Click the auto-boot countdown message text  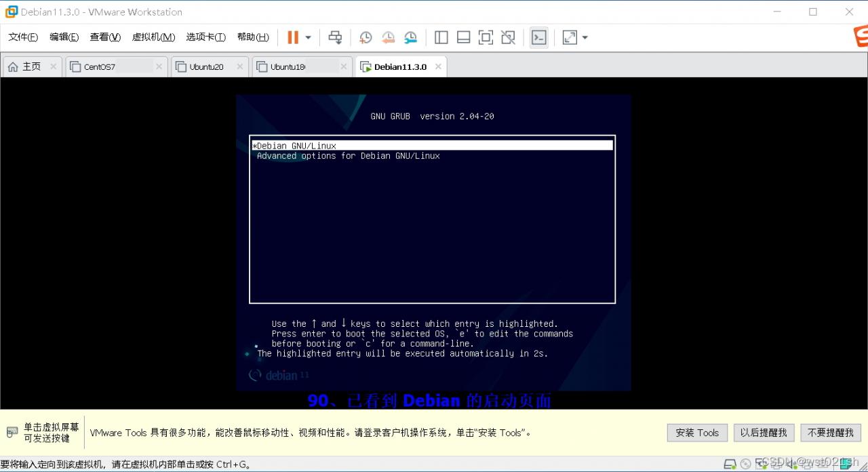(x=402, y=353)
